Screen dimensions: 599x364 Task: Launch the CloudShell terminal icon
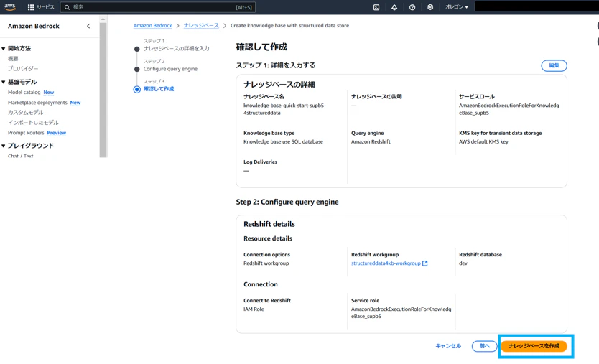[376, 7]
